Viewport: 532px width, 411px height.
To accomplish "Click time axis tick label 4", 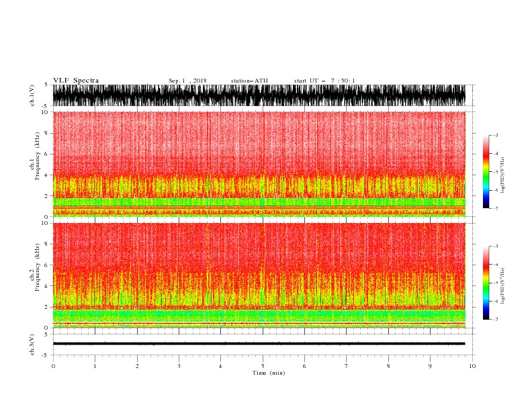I will click(220, 366).
